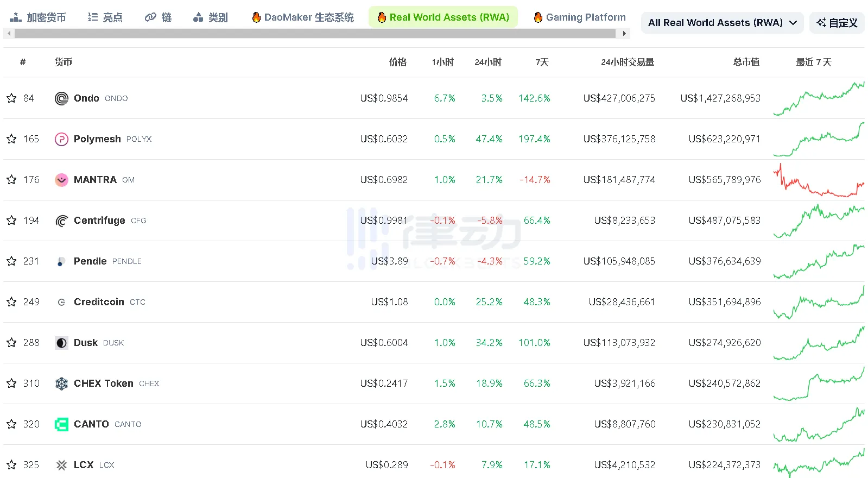
Task: Click the LCX coin logo icon
Action: (x=61, y=465)
